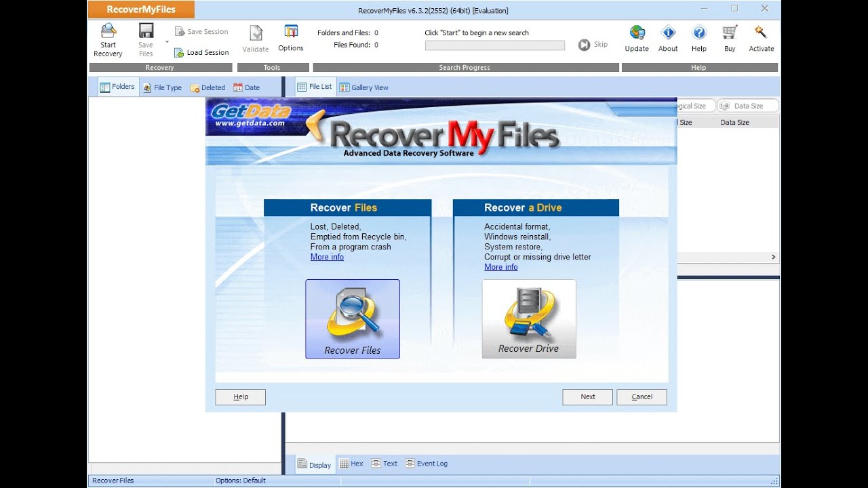Click the Data Size filter field
This screenshot has height=488, width=868.
(748, 106)
